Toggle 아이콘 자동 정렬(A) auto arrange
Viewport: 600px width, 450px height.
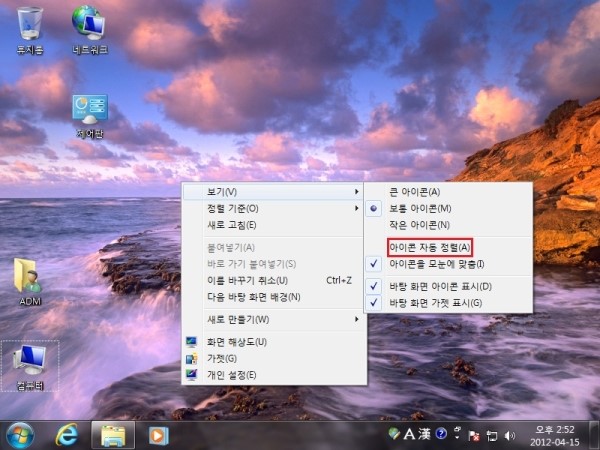(x=429, y=246)
